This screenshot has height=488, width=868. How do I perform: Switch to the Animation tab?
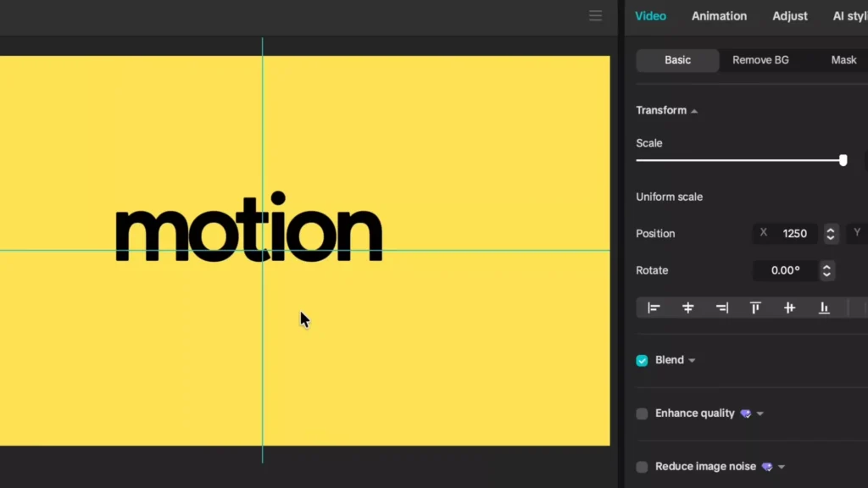(719, 16)
